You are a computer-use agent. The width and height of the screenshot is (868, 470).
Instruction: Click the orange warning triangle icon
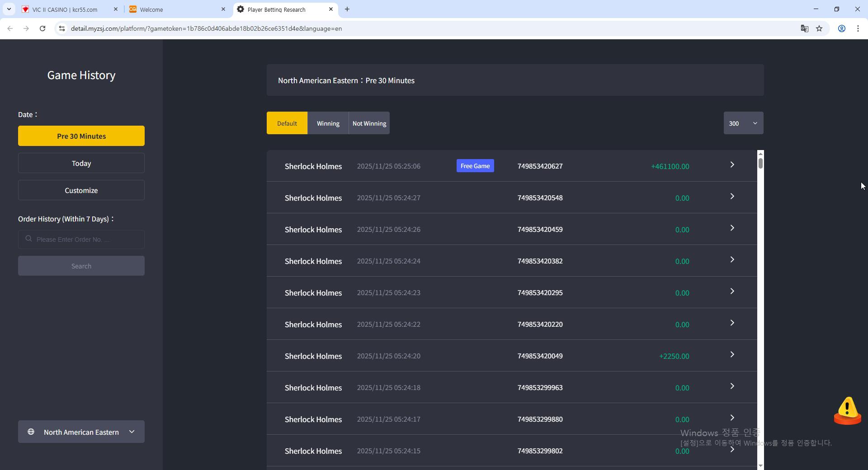[x=847, y=410]
